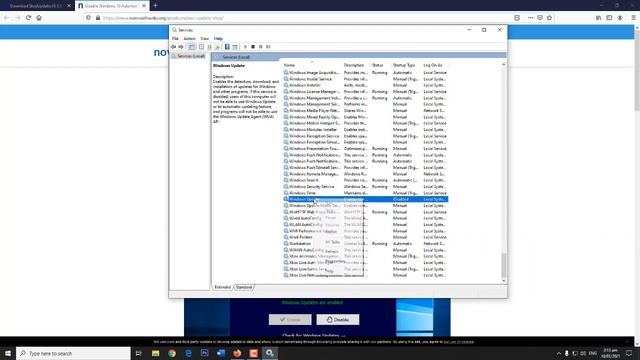Switch to the first Firefox tab
Image resolution: width=640 pixels, height=360 pixels.
click(36, 6)
